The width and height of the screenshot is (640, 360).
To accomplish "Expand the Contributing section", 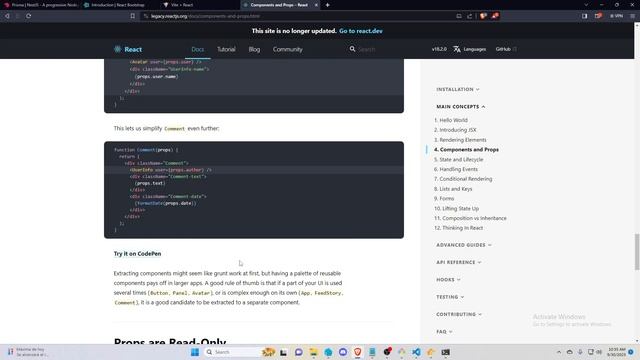I will click(459, 314).
